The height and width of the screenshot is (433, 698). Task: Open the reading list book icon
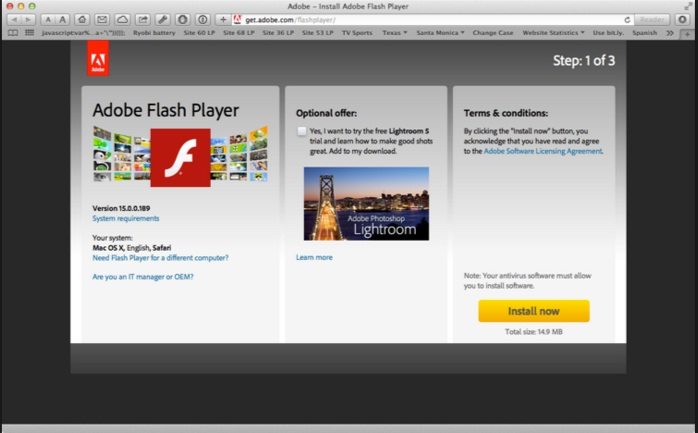pos(13,33)
